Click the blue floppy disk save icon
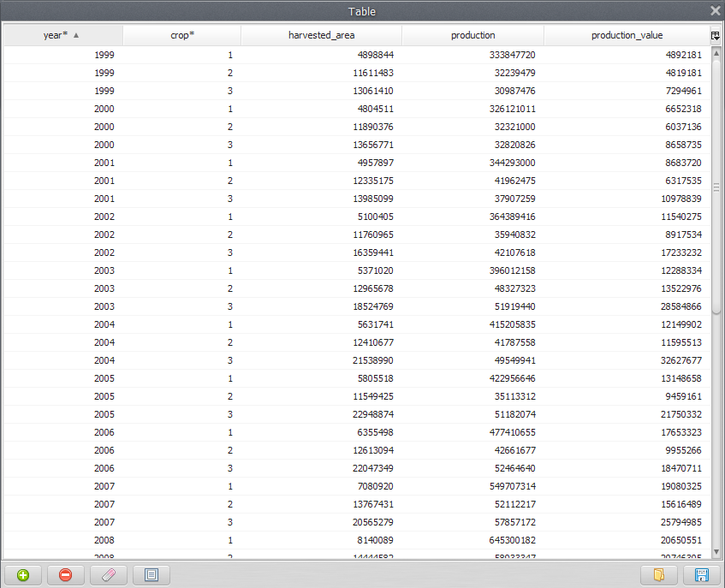 pos(701,575)
